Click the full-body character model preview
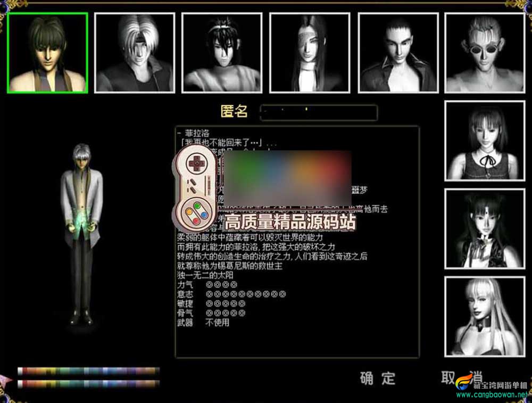The width and height of the screenshot is (532, 403). pyautogui.click(x=81, y=234)
